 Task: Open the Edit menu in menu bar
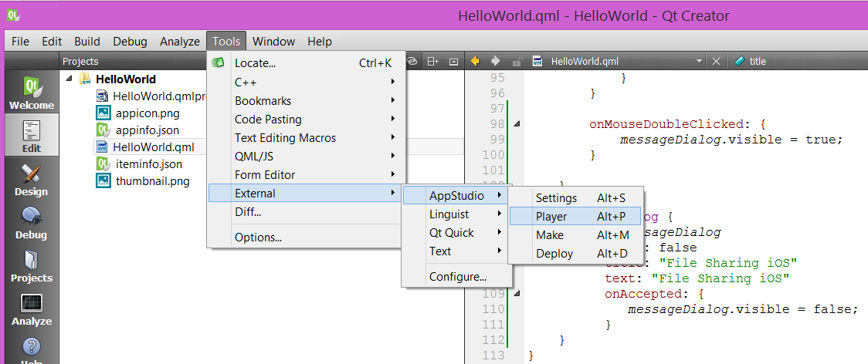click(52, 42)
